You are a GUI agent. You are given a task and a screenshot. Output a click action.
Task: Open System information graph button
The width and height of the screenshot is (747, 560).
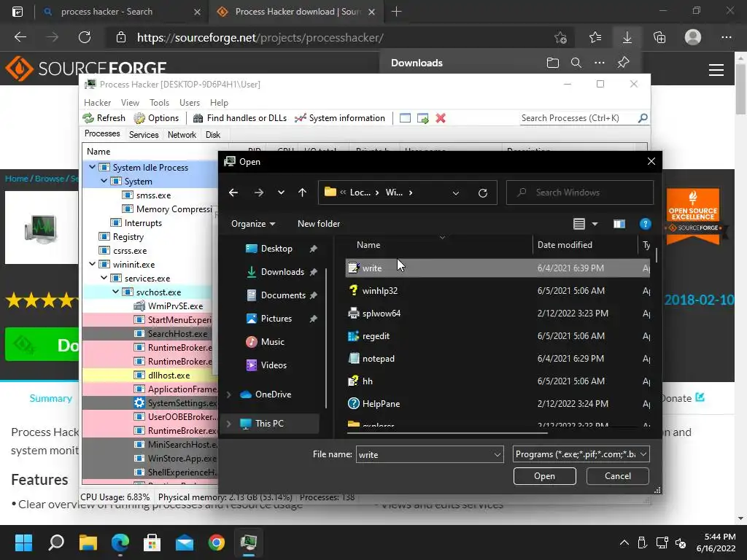(340, 118)
